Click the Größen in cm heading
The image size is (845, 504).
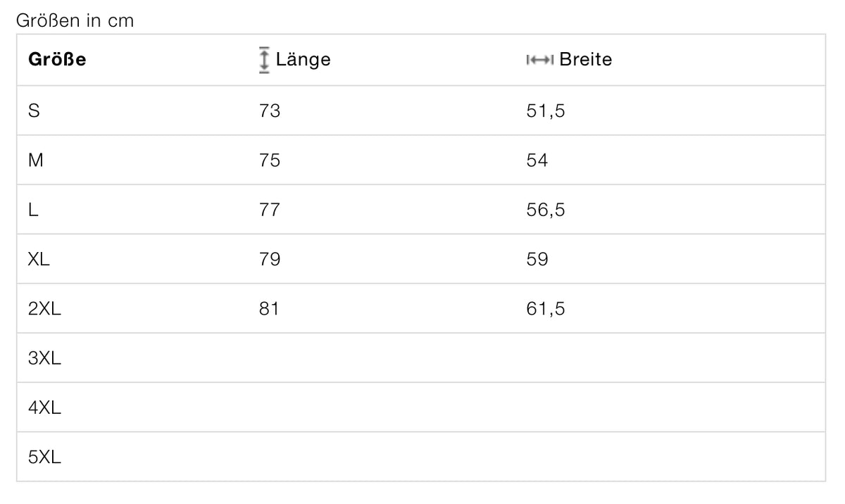click(x=75, y=20)
